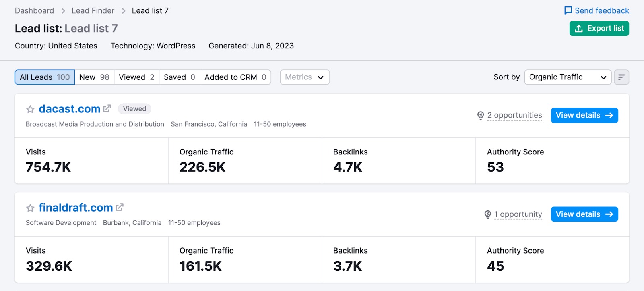644x291 pixels.
Task: Go to Dashboard breadcrumb
Action: tap(34, 11)
